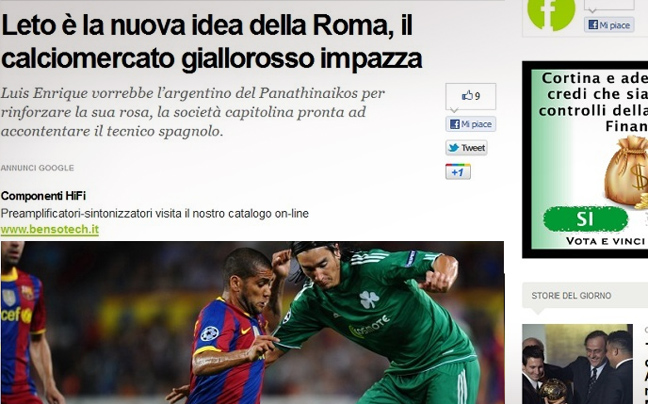Image resolution: width=648 pixels, height=404 pixels.
Task: Open the Componenti HiFi ad title
Action: click(x=43, y=196)
